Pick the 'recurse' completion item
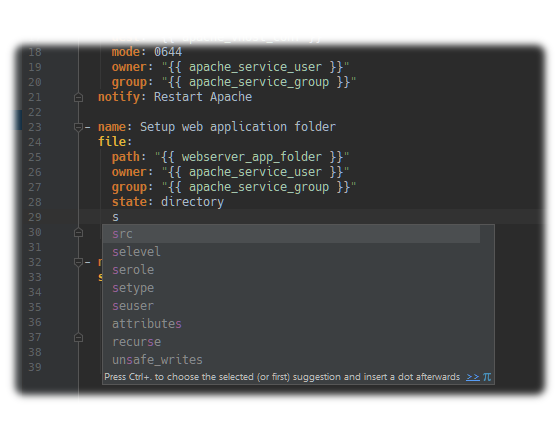The width and height of the screenshot is (560, 440). click(291, 342)
